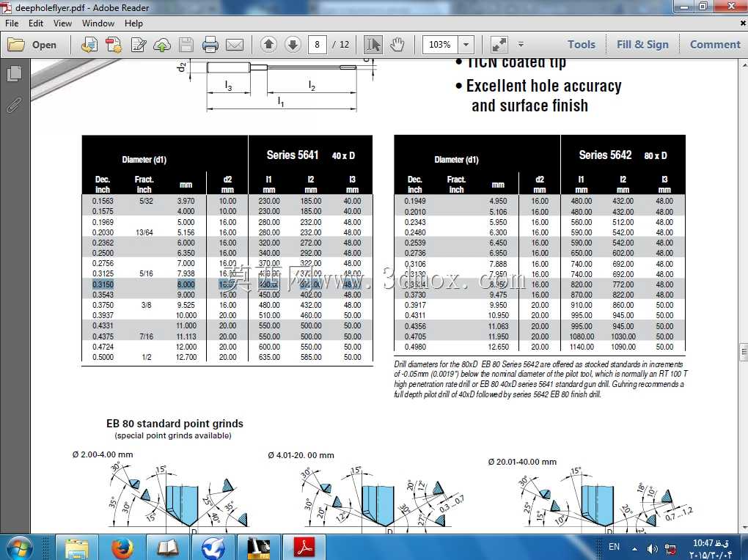Click the 13/64 fraction cell
Screen dimensions: 748x560
point(144,232)
